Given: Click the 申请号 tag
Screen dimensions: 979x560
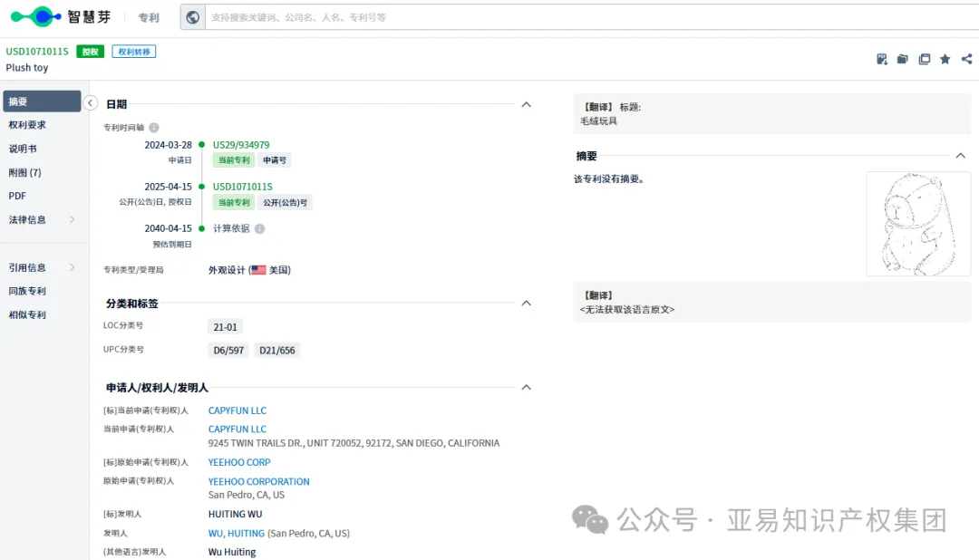Looking at the screenshot, I should click(x=274, y=160).
